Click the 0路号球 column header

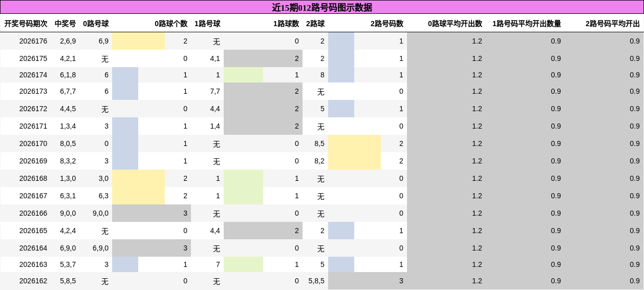(x=96, y=24)
